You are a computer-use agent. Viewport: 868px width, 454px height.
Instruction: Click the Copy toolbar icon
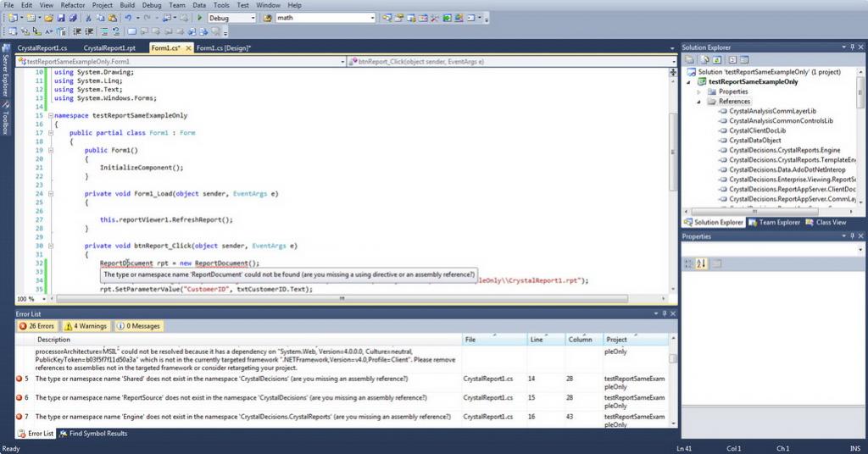coord(100,18)
